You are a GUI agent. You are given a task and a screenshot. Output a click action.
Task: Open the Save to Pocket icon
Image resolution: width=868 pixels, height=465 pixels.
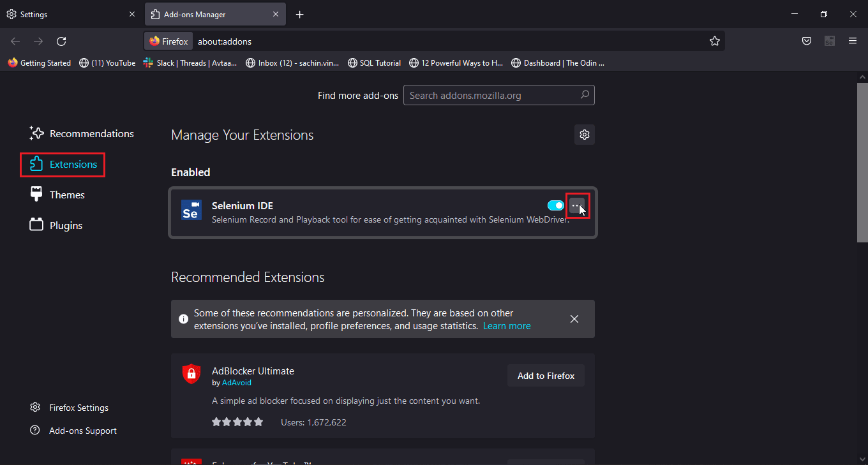[x=807, y=41]
